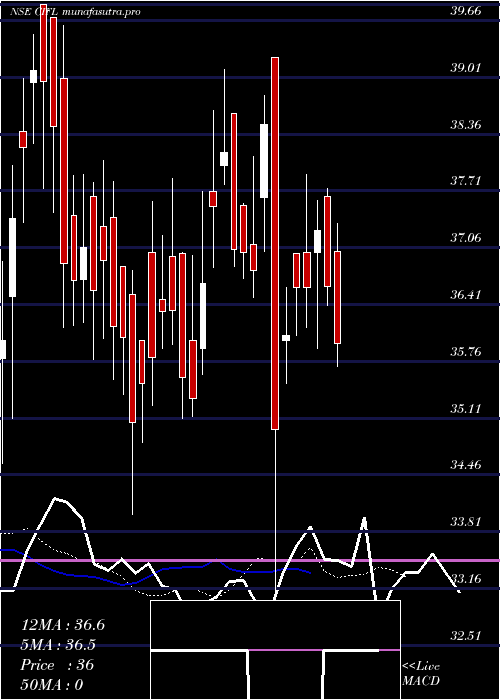Click the 32.51 price axis label
Screen dimensions: 500x700
point(466,636)
